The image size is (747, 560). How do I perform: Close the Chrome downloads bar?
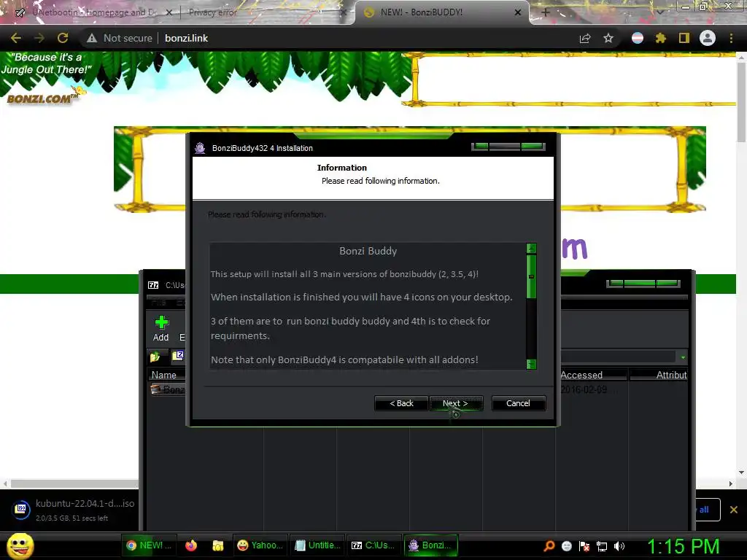[734, 510]
